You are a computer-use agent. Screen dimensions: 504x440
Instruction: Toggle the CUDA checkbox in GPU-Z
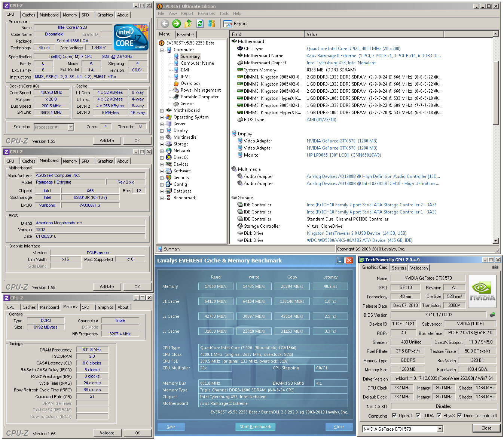(x=418, y=416)
